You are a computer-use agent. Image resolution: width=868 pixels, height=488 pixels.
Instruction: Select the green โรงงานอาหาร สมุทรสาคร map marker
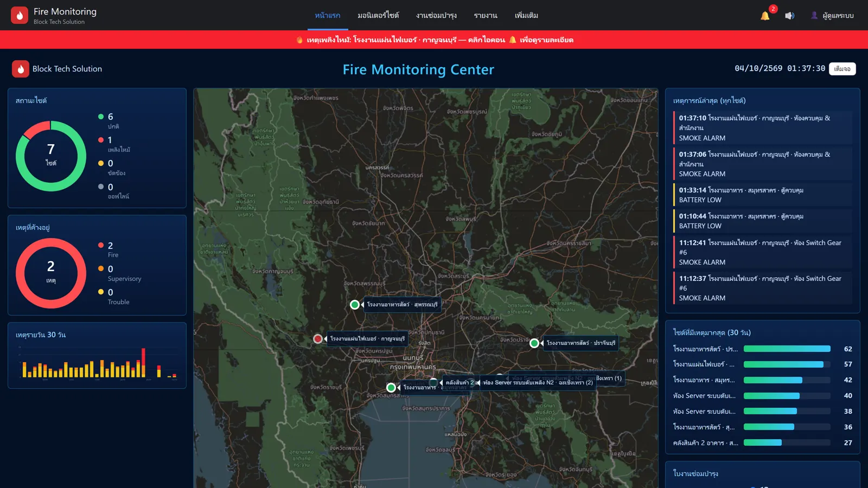click(x=391, y=388)
